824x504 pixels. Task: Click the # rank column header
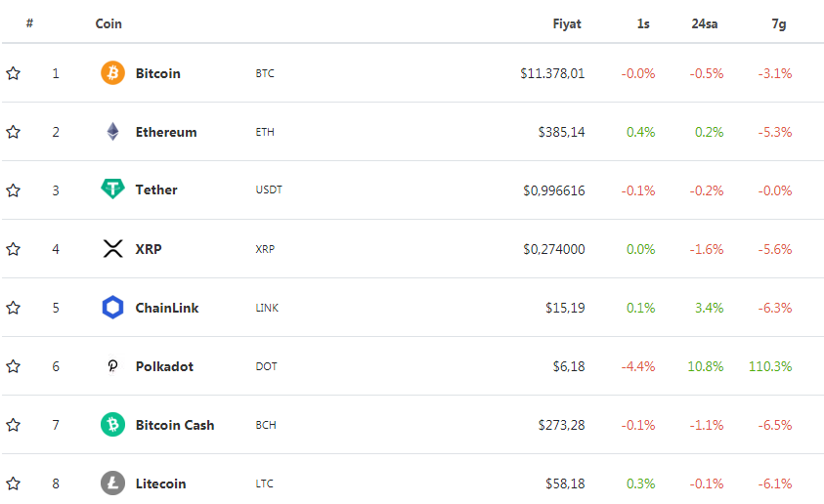30,23
